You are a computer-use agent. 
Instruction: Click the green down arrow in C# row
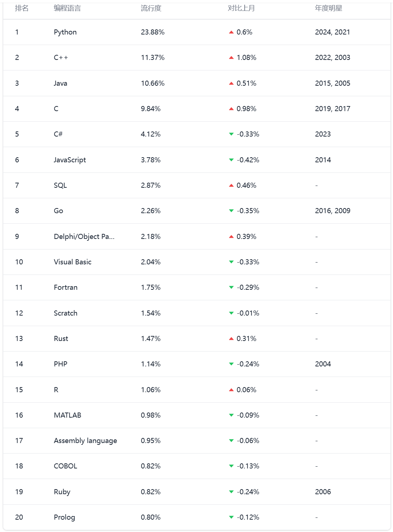pyautogui.click(x=231, y=134)
